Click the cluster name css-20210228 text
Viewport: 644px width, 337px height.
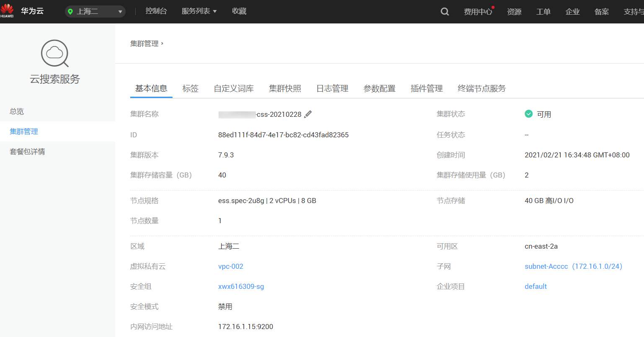point(279,114)
